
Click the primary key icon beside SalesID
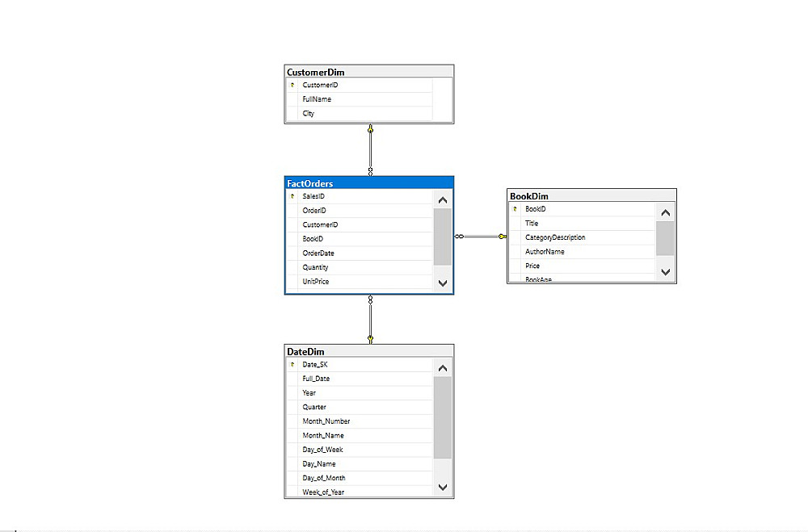(x=292, y=196)
